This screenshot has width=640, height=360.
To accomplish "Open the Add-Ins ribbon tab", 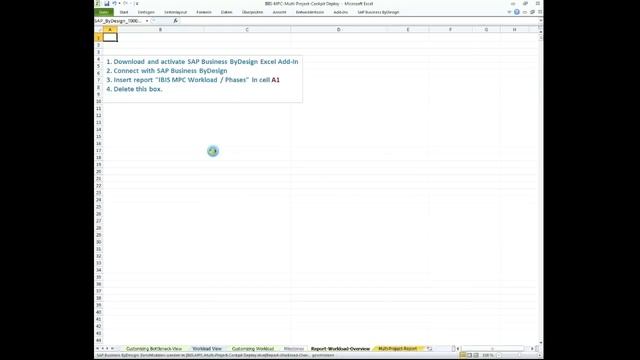I will click(x=340, y=12).
